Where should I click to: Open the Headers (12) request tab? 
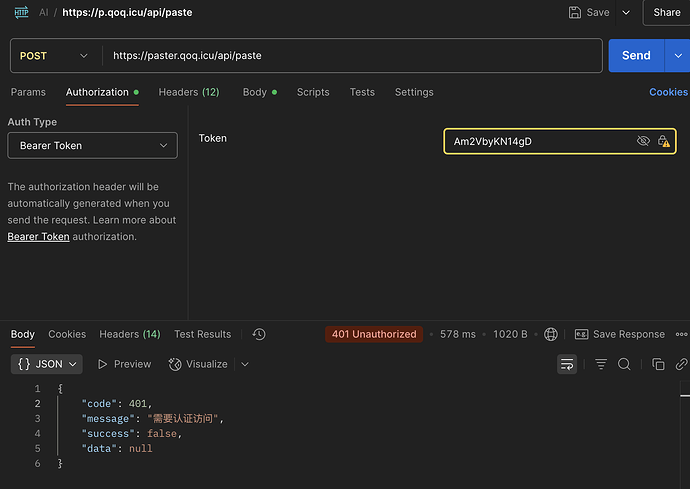click(x=189, y=92)
